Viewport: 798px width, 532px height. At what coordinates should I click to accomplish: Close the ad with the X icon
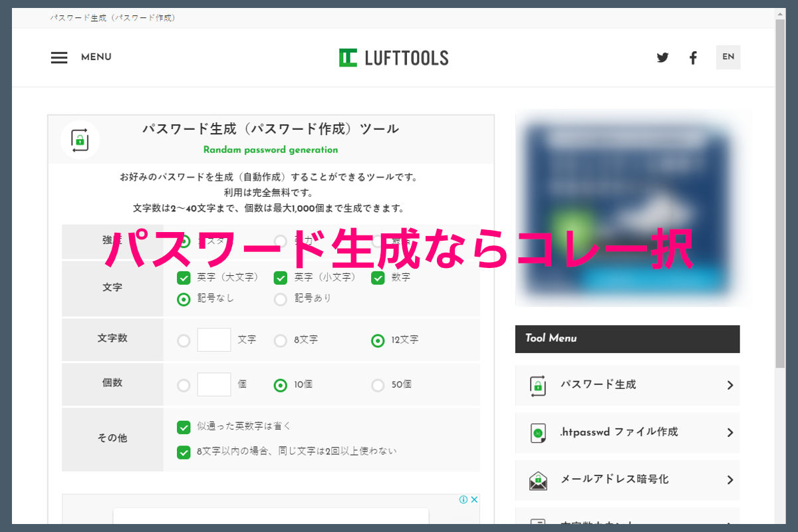click(x=474, y=499)
